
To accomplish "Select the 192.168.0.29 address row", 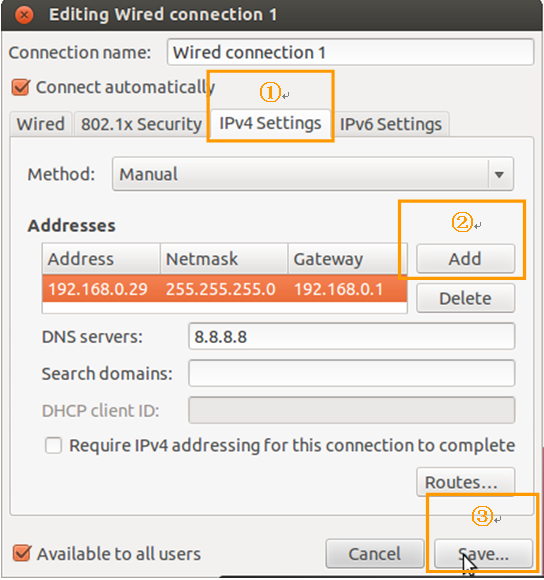I will coord(224,289).
